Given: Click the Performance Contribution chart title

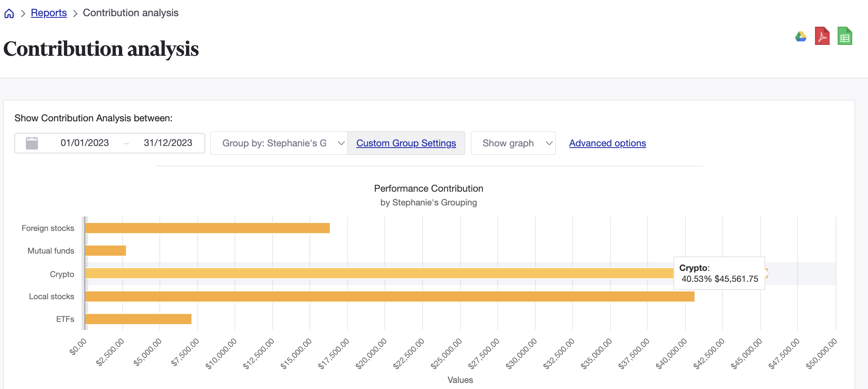Looking at the screenshot, I should point(428,188).
